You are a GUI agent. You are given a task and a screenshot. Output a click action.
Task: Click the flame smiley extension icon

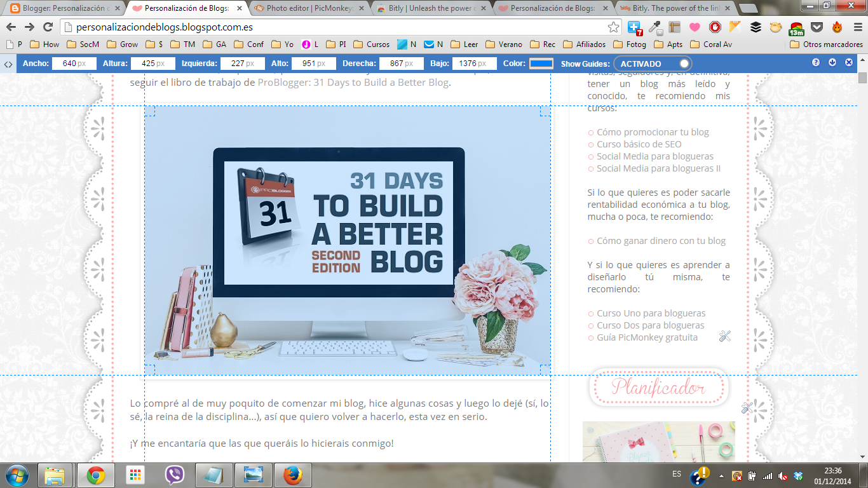(837, 27)
